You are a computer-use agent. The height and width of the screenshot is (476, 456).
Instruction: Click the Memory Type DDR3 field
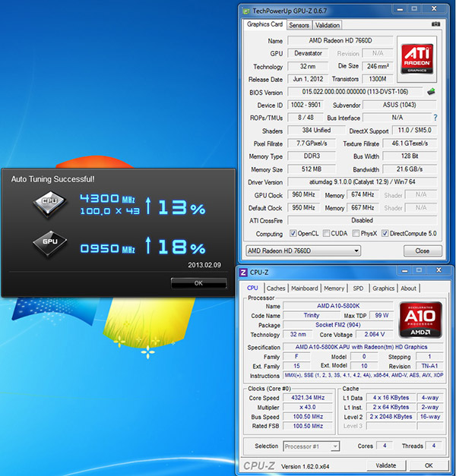pyautogui.click(x=312, y=156)
